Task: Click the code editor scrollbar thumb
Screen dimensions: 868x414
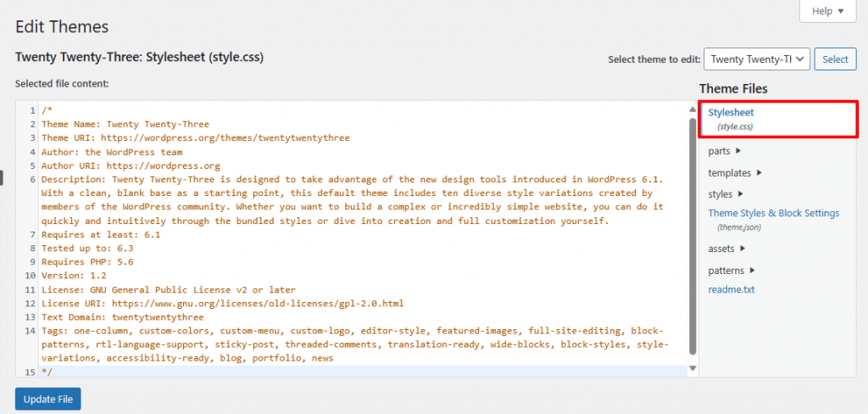Action: click(693, 236)
